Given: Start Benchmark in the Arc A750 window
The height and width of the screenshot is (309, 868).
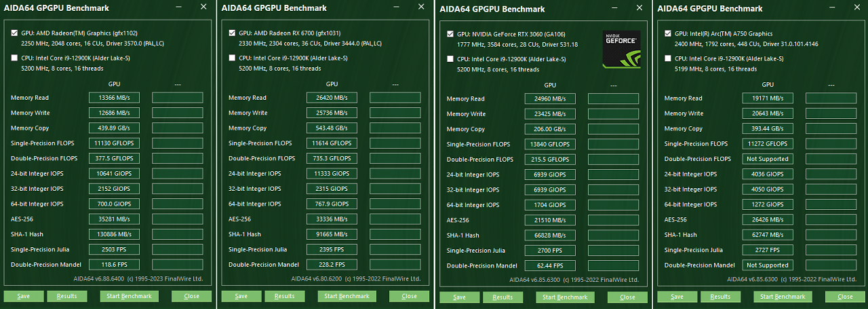Looking at the screenshot, I should click(x=783, y=297).
